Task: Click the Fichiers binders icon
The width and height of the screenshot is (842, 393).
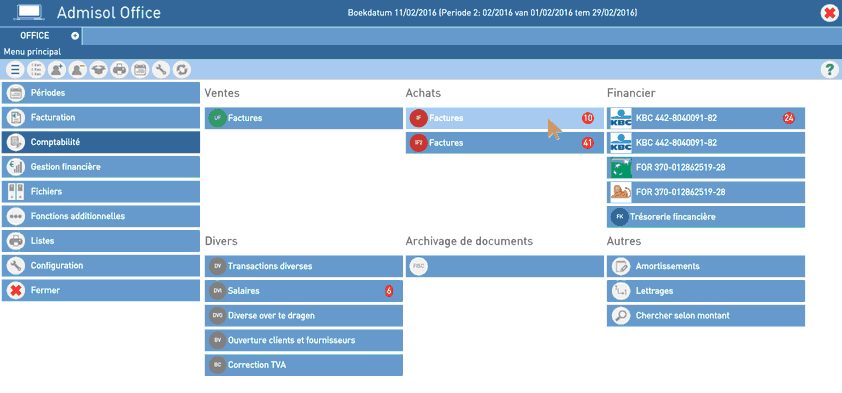Action: click(x=16, y=192)
